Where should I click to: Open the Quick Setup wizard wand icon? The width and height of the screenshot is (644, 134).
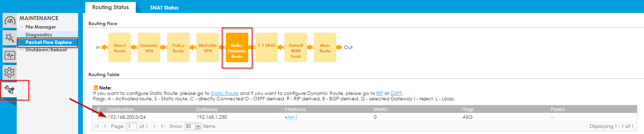[10, 38]
